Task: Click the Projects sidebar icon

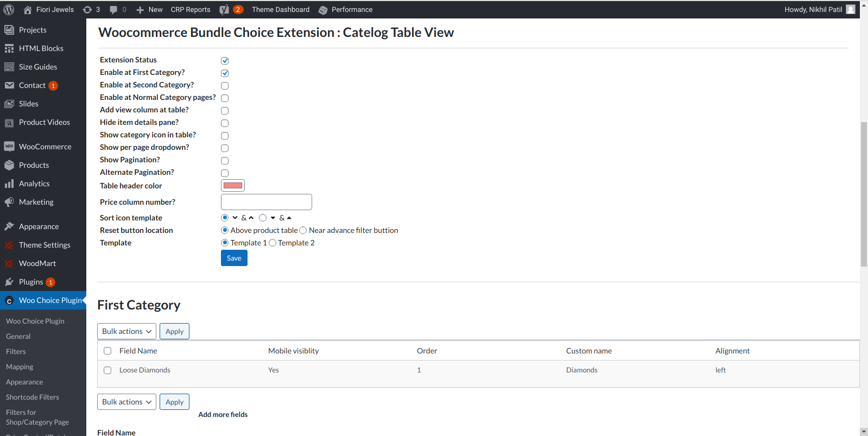Action: 9,30
